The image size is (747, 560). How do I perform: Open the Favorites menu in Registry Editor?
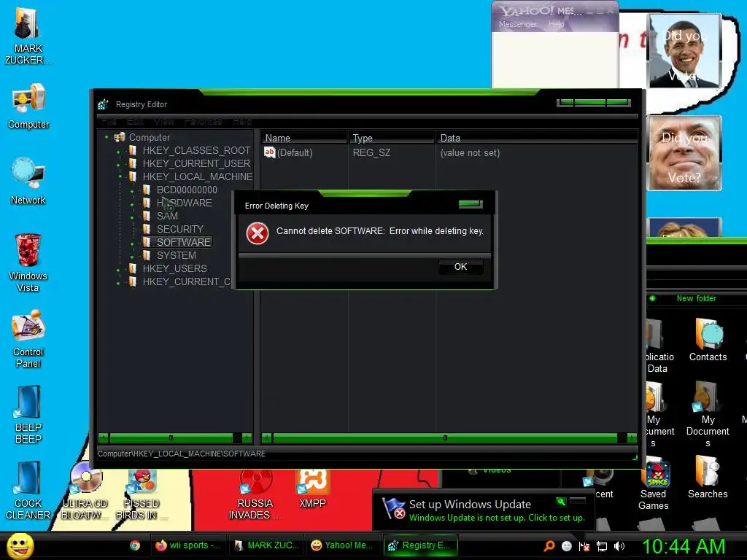(x=203, y=122)
